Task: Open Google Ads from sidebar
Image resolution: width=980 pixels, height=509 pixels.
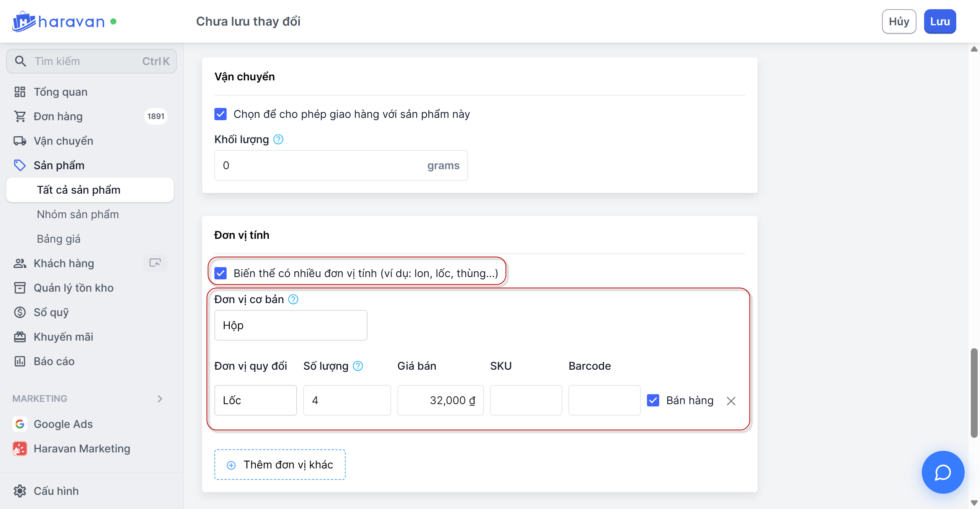Action: point(63,424)
